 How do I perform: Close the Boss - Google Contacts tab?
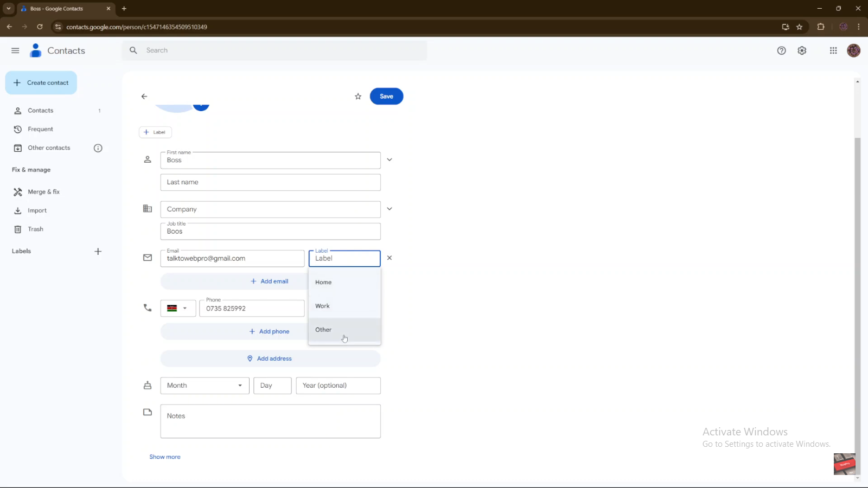(x=108, y=9)
